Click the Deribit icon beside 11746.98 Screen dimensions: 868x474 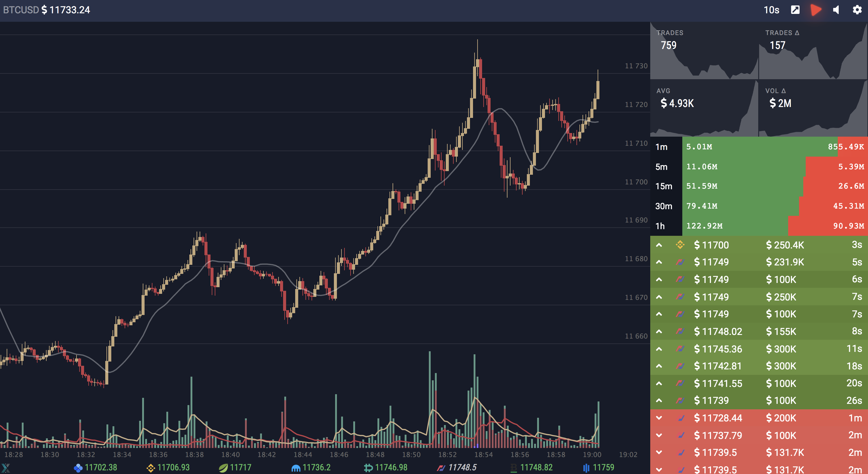click(368, 468)
